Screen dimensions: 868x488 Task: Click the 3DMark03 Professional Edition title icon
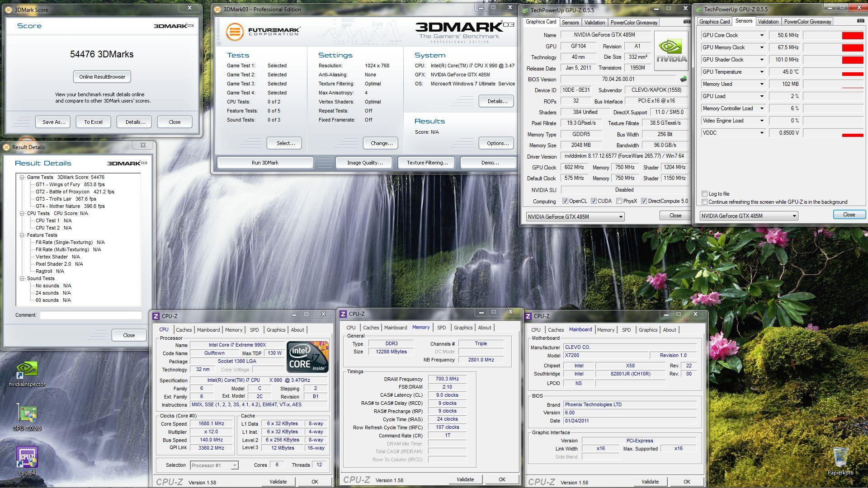pyautogui.click(x=217, y=9)
